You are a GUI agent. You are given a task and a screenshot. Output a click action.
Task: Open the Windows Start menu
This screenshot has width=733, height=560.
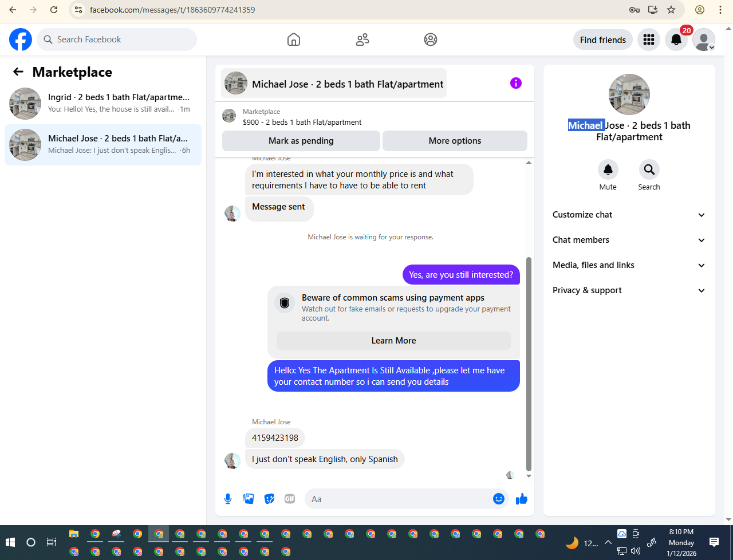tap(10, 542)
